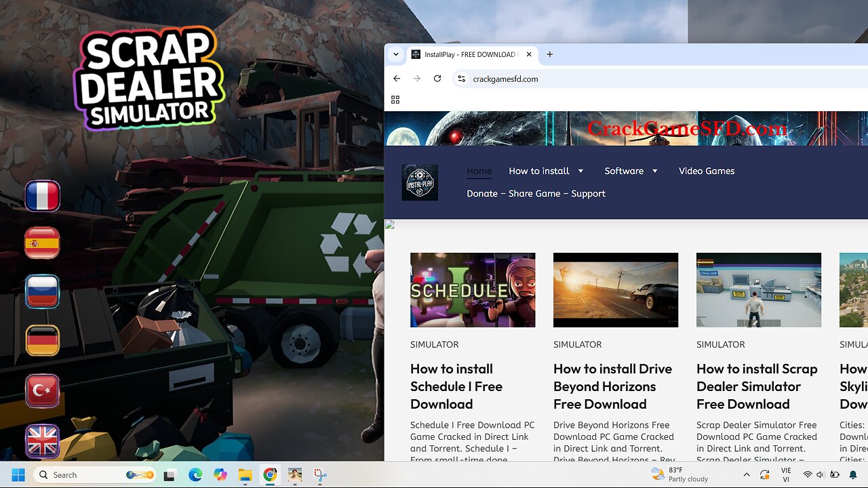Reload the crackgamesfd.com page
Image resolution: width=868 pixels, height=488 pixels.
click(x=437, y=79)
